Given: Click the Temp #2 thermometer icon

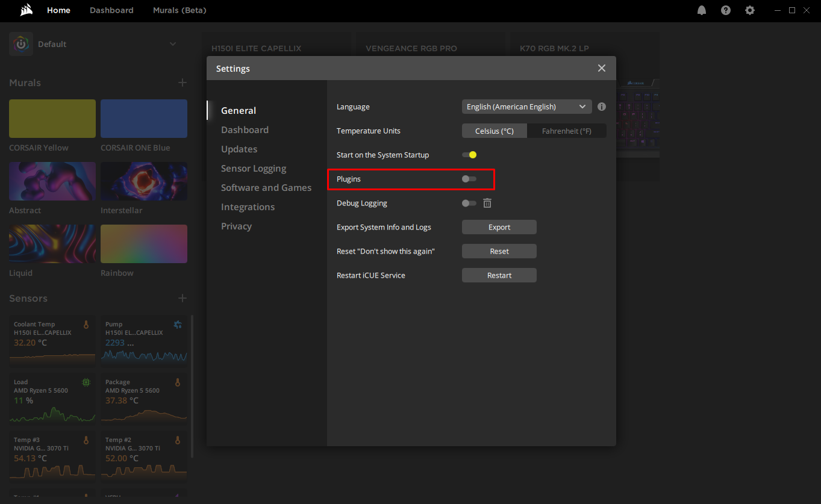Looking at the screenshot, I should pyautogui.click(x=178, y=440).
